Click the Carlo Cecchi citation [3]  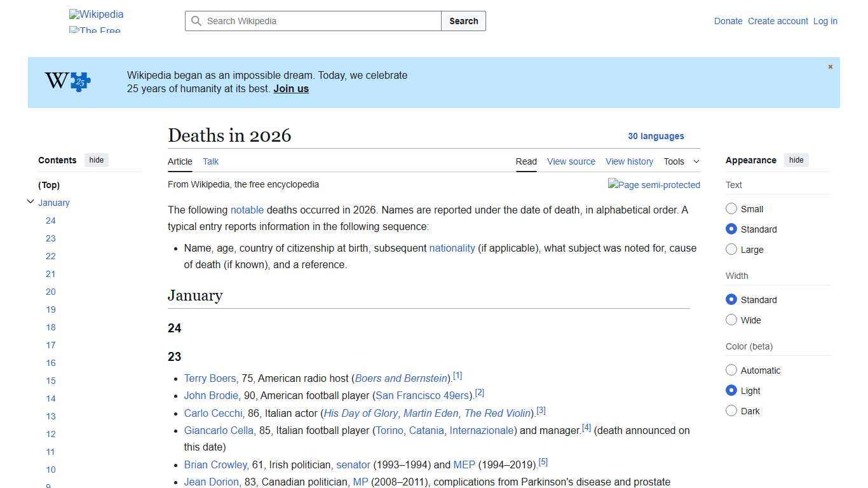click(x=541, y=410)
